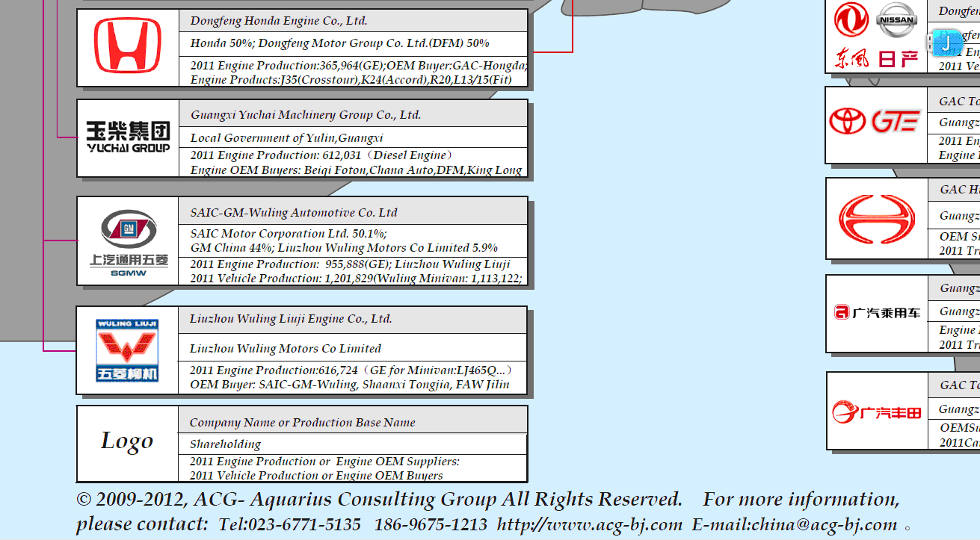Click Local Government of Yulin,Guangxi text

point(287,138)
